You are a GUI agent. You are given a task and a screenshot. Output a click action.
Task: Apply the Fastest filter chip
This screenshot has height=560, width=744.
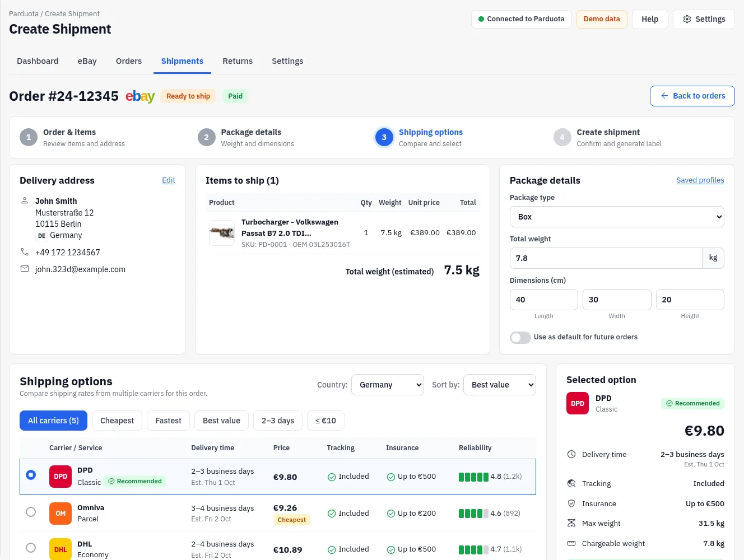click(169, 421)
